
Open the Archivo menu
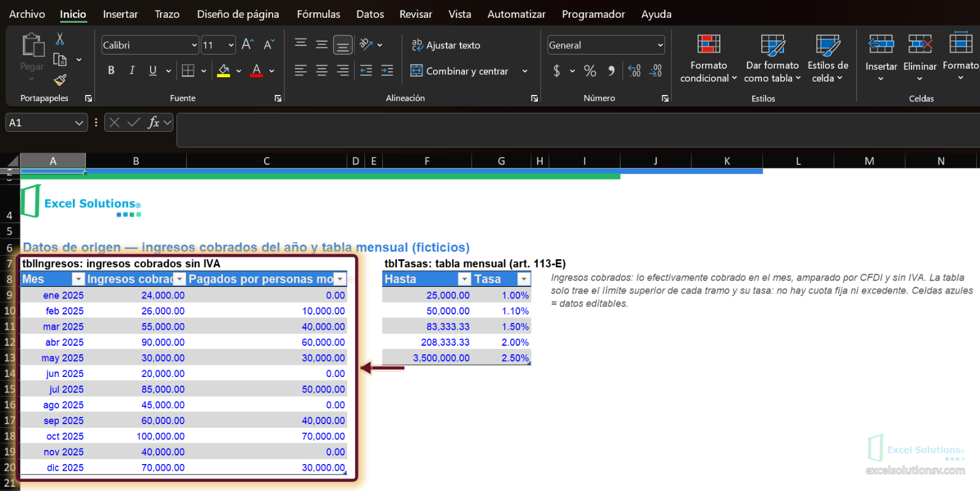pos(27,13)
